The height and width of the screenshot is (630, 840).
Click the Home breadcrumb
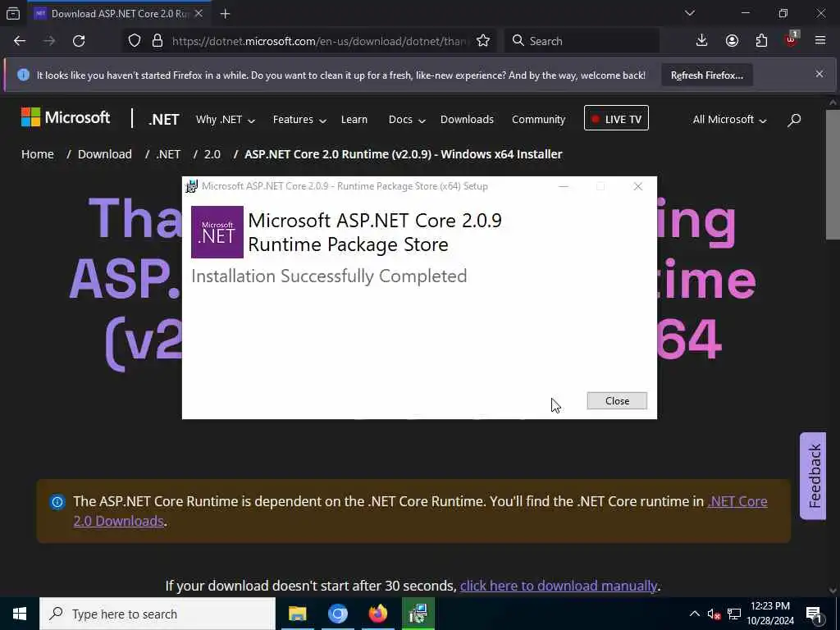click(38, 154)
